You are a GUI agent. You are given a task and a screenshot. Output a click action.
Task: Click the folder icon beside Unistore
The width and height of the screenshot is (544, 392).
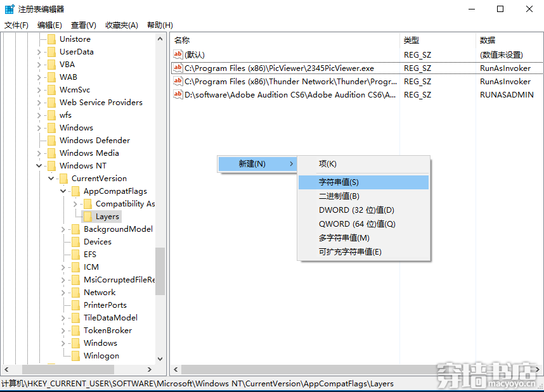[x=52, y=39]
